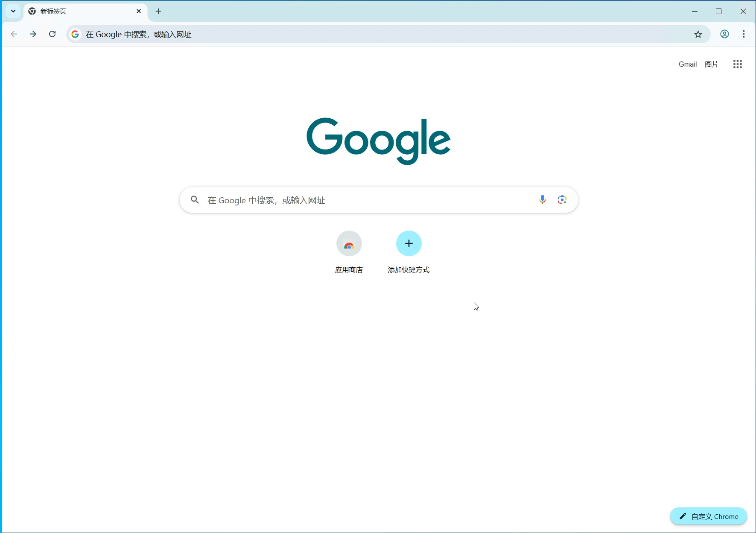Image resolution: width=756 pixels, height=533 pixels.
Task: Open the 应用商店 shortcut
Action: pos(349,252)
